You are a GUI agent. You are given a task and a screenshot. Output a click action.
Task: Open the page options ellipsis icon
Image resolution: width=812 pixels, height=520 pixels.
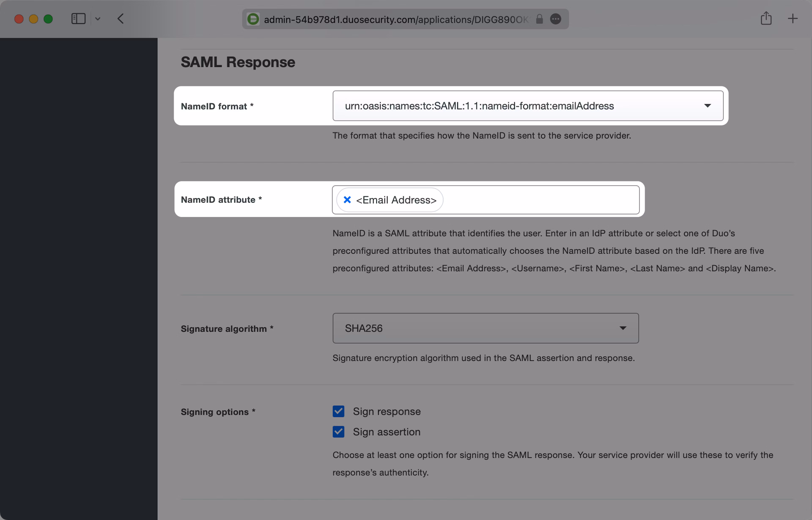click(556, 19)
